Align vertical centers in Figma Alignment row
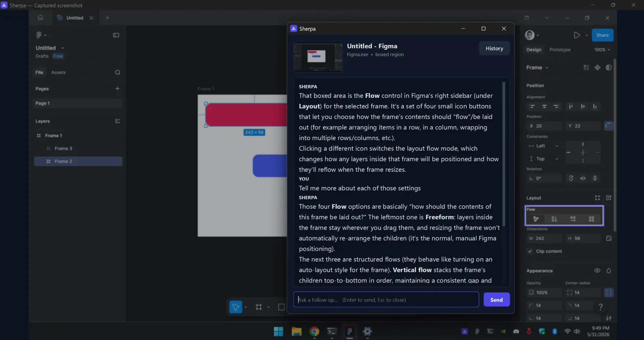This screenshot has height=340, width=644. (x=583, y=107)
